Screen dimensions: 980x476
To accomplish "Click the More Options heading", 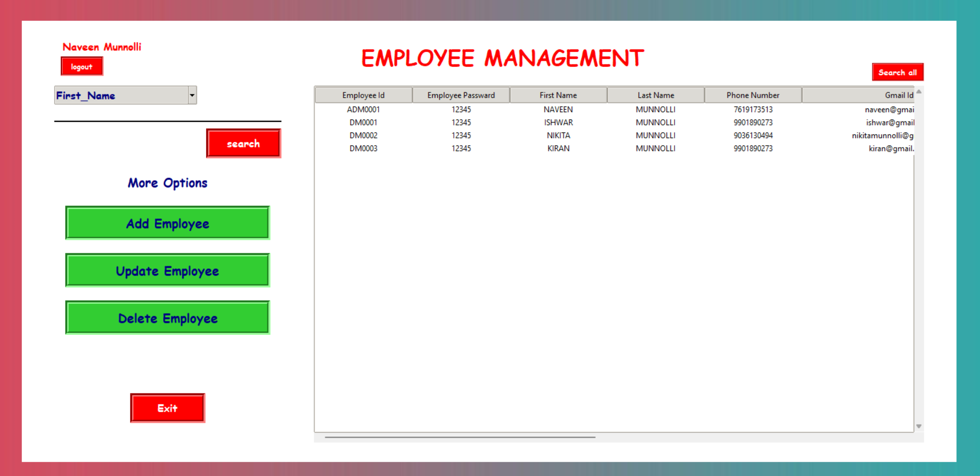I will [x=167, y=183].
